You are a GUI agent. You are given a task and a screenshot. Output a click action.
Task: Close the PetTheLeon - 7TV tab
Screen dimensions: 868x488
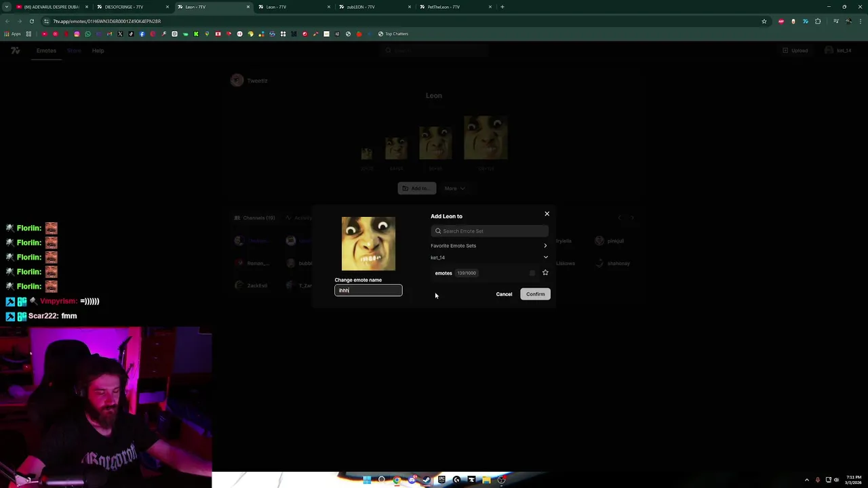(490, 7)
